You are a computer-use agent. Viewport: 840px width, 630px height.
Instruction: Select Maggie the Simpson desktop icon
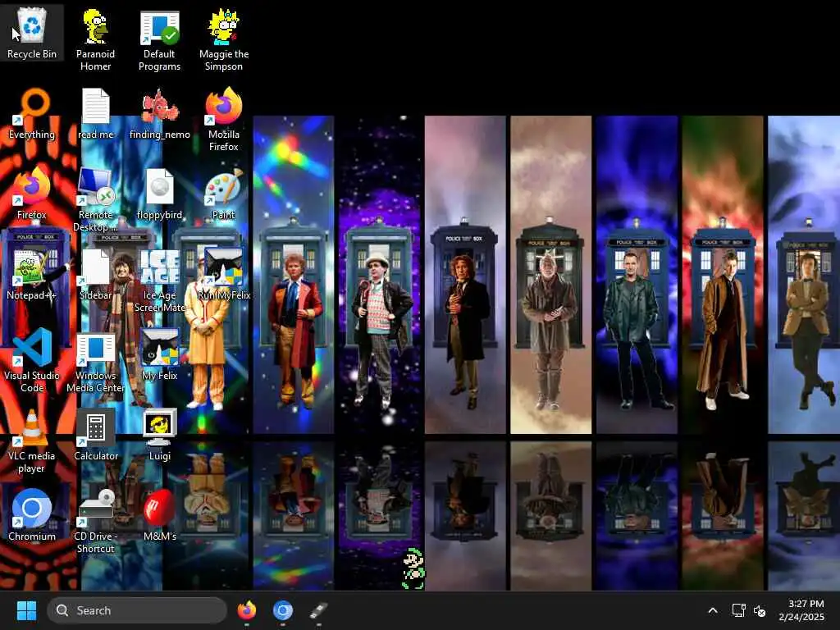tap(223, 39)
